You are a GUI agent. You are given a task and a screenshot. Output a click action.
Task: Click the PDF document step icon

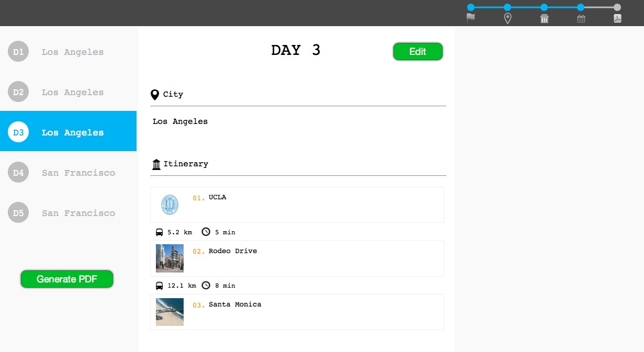tap(617, 19)
